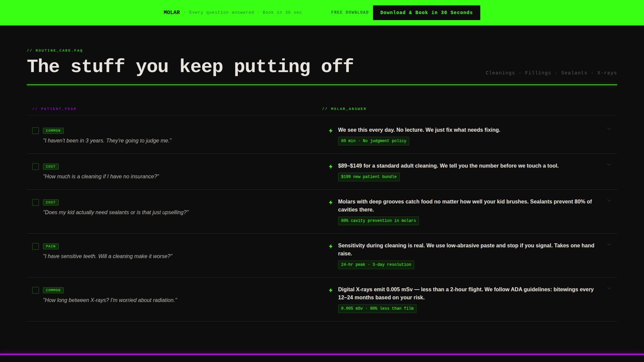This screenshot has width=644, height=362.
Task: Click lightning bolt beside sealants answer
Action: point(331,202)
